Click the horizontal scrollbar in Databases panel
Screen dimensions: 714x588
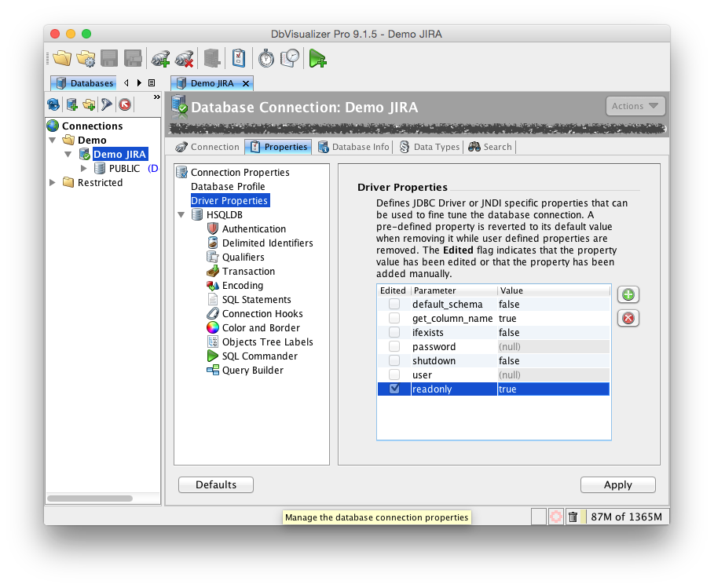click(x=90, y=499)
